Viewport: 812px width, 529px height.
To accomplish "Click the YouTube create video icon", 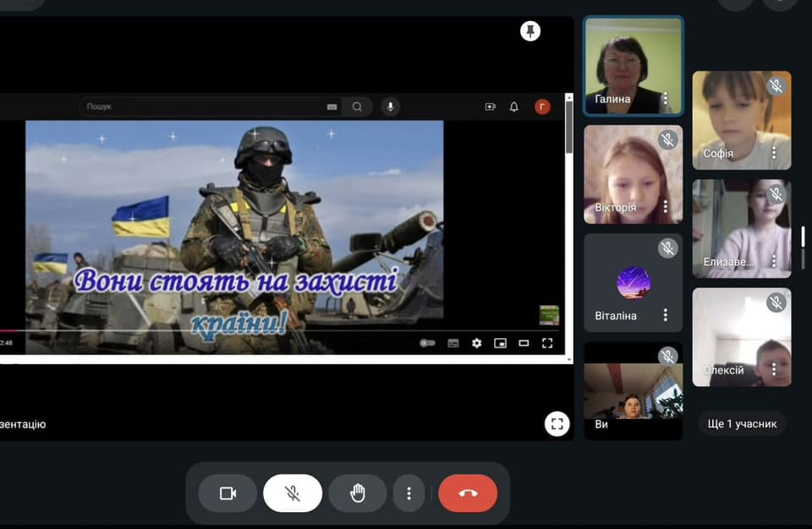I will [x=491, y=106].
